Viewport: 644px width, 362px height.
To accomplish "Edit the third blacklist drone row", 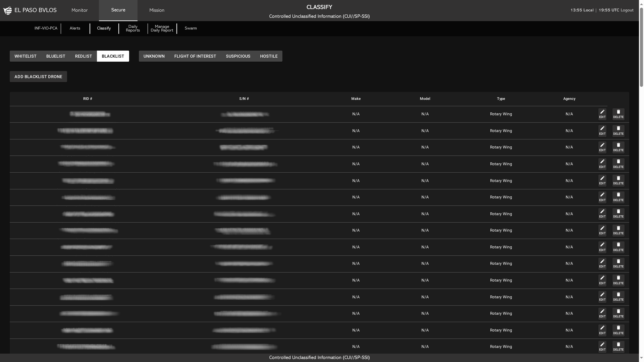I will [x=602, y=147].
